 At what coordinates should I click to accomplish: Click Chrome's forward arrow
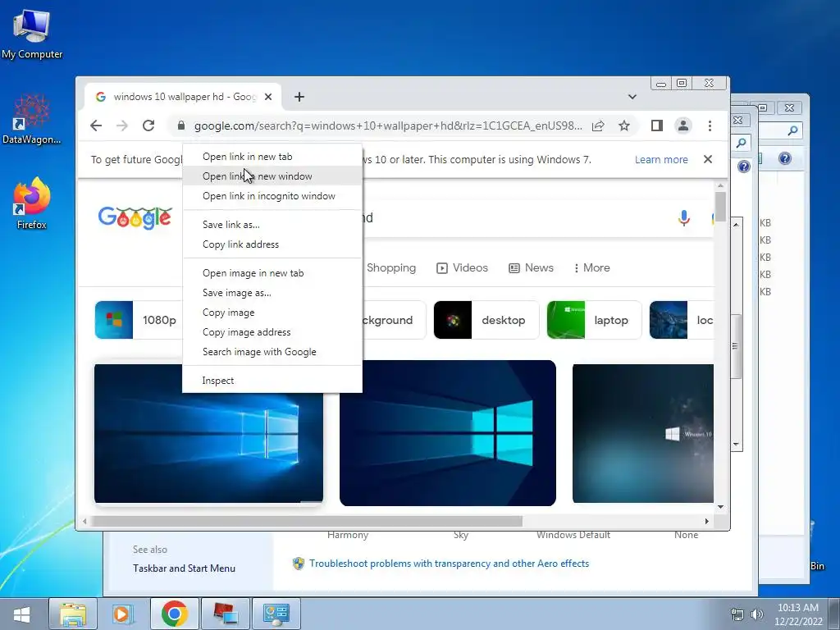[122, 126]
